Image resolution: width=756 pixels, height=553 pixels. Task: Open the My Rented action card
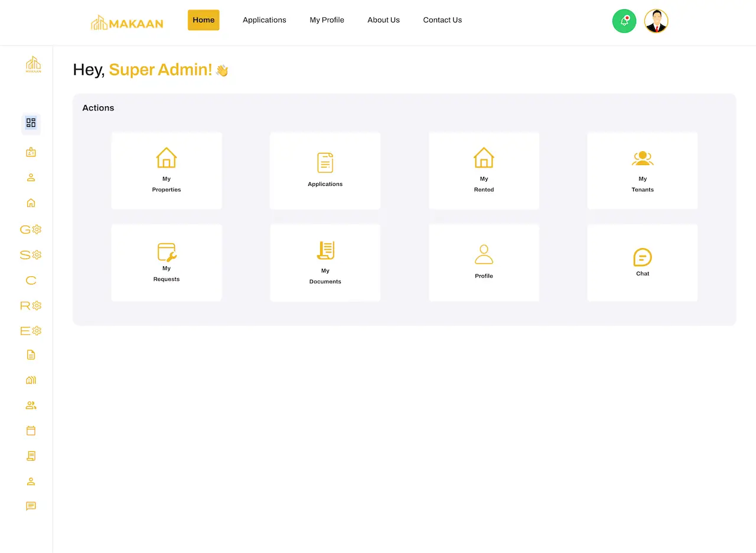coord(484,171)
